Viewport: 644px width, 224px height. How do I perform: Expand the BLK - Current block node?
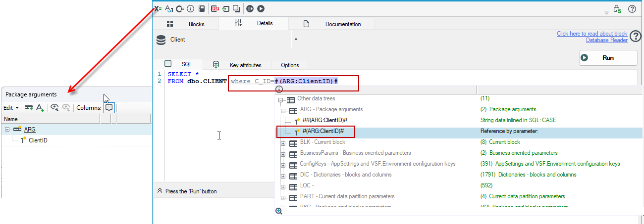283,142
